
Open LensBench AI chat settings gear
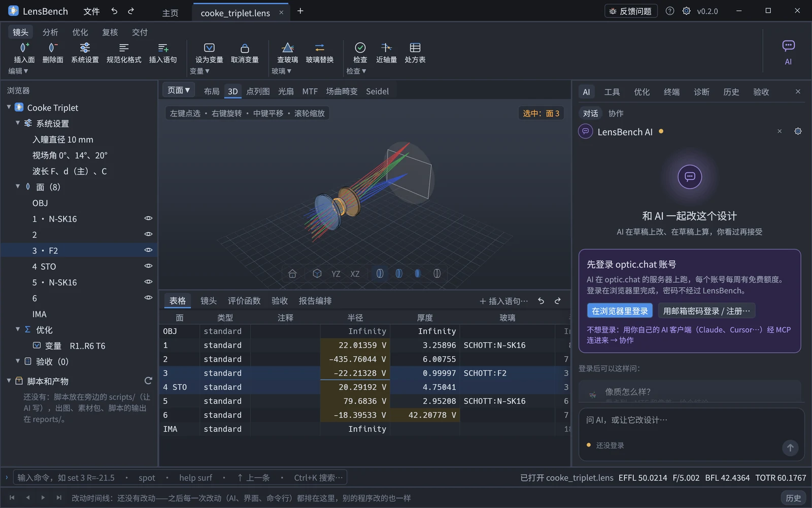798,132
